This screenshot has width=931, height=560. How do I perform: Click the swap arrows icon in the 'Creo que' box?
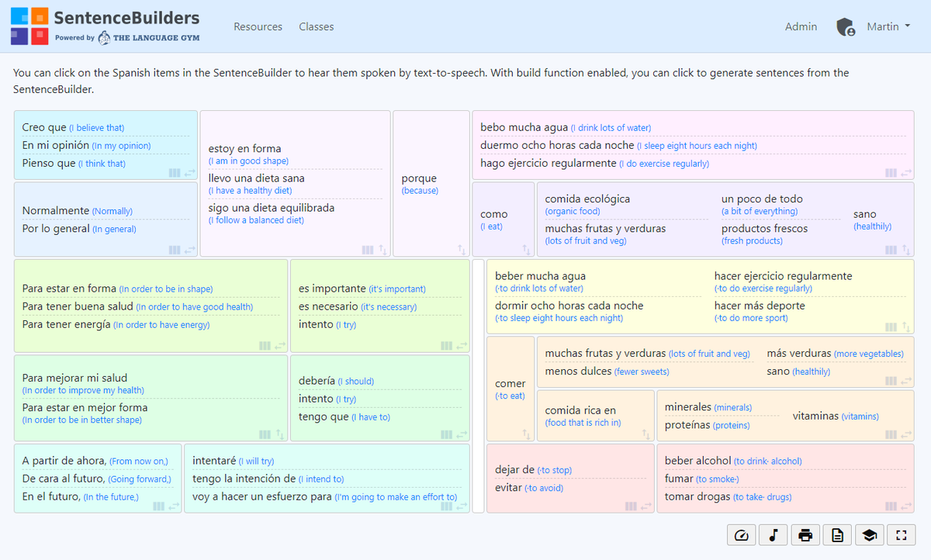pos(190,173)
